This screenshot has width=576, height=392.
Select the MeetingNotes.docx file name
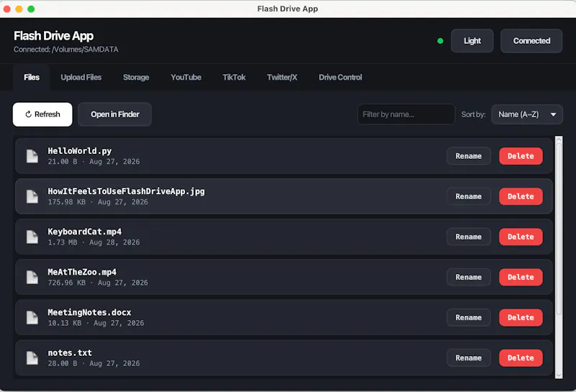89,312
